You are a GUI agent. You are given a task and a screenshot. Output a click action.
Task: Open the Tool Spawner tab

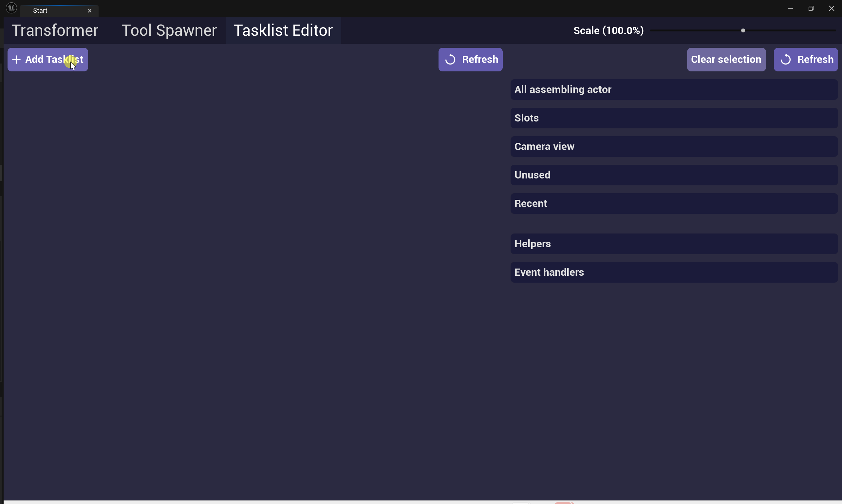tap(169, 30)
